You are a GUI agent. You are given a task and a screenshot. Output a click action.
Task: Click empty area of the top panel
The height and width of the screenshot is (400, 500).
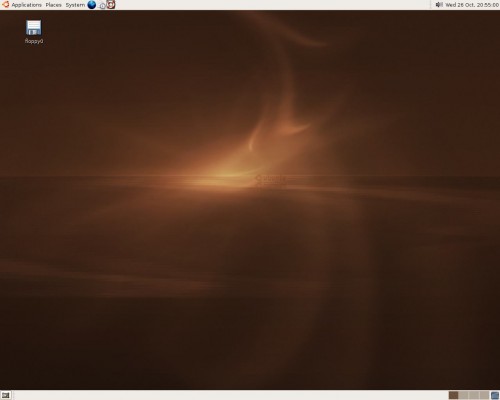[267, 5]
